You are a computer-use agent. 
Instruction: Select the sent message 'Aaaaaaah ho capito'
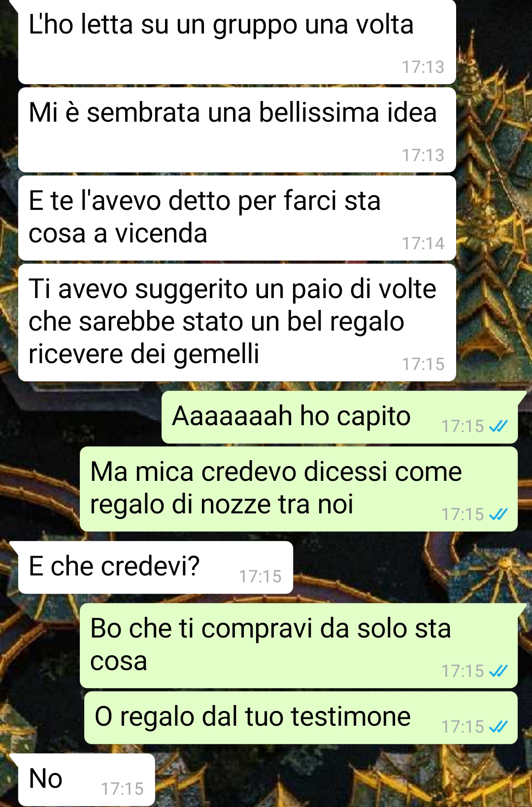[339, 417]
